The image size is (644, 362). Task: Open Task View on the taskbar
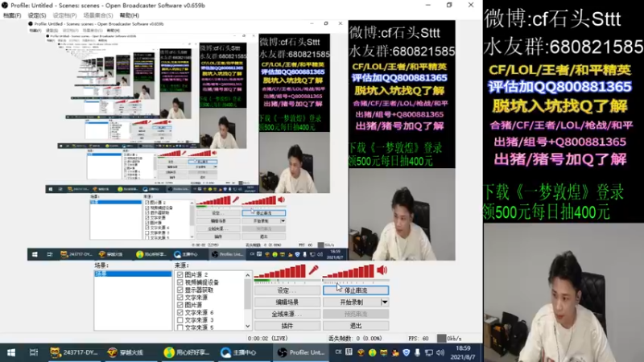pyautogui.click(x=34, y=352)
